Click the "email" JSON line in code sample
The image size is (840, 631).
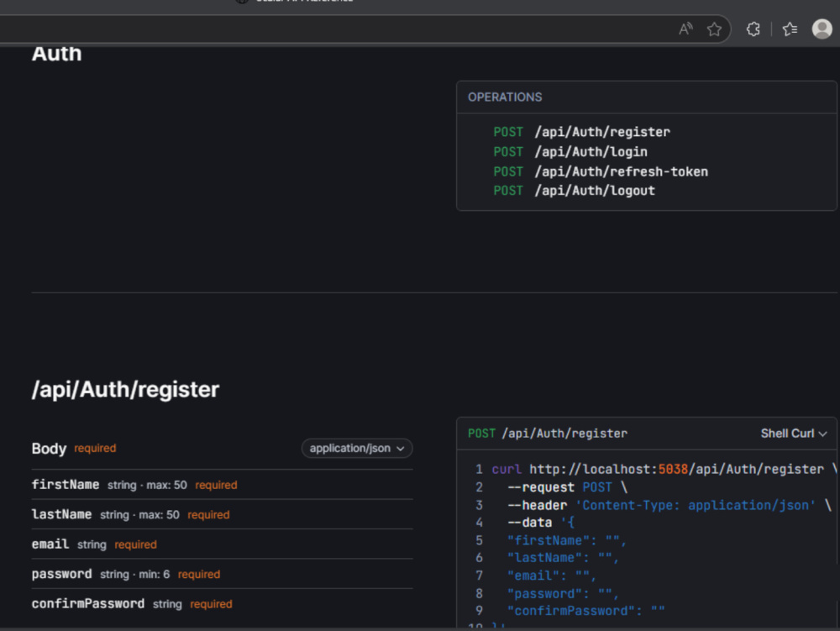click(x=552, y=576)
